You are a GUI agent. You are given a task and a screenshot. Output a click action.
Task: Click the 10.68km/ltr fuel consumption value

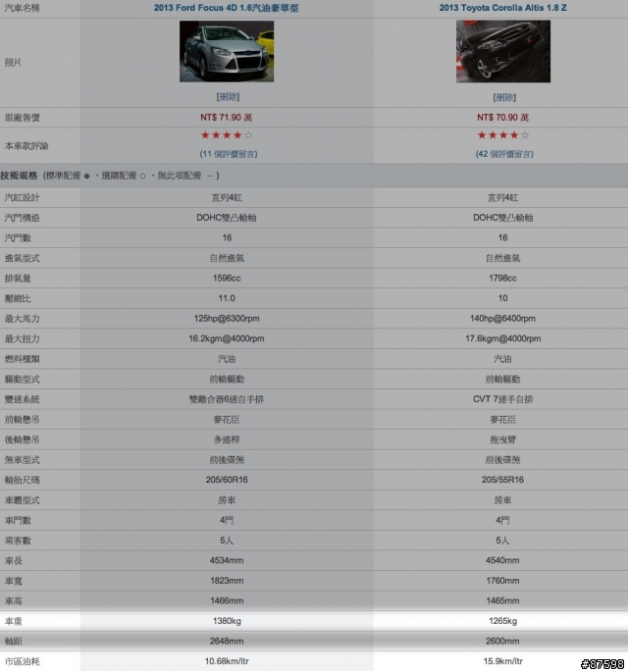coord(227,661)
